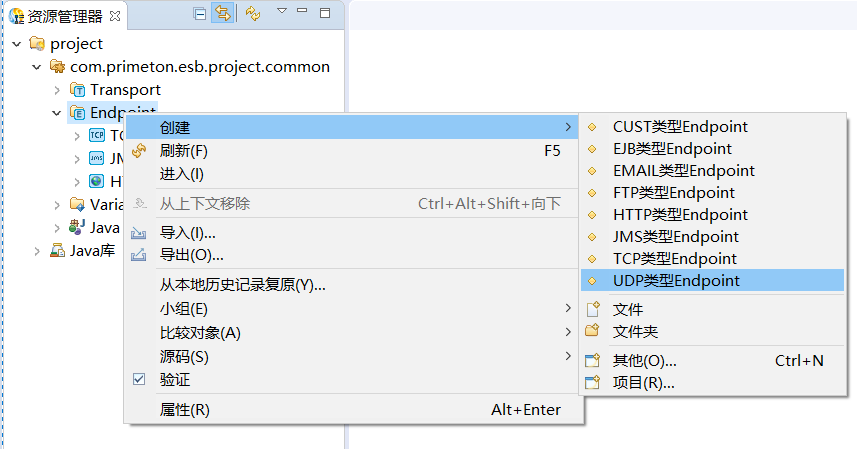Screen dimensions: 857x449
Task: Select UDP类型Endpoint from the submenu
Action: tap(676, 281)
